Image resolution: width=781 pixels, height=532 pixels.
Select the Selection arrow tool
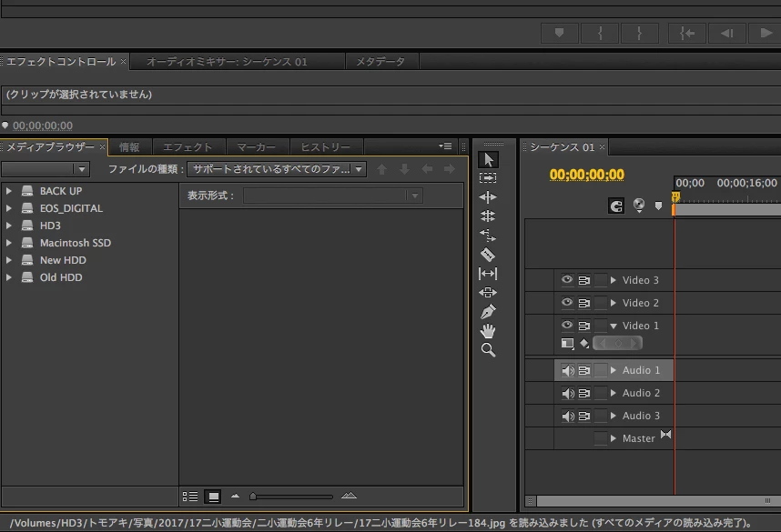coord(488,160)
